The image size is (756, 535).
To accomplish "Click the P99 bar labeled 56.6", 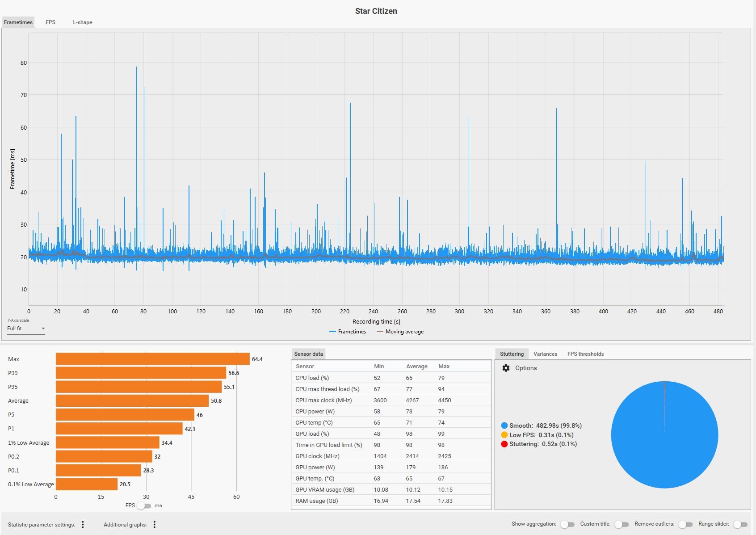I will point(141,373).
